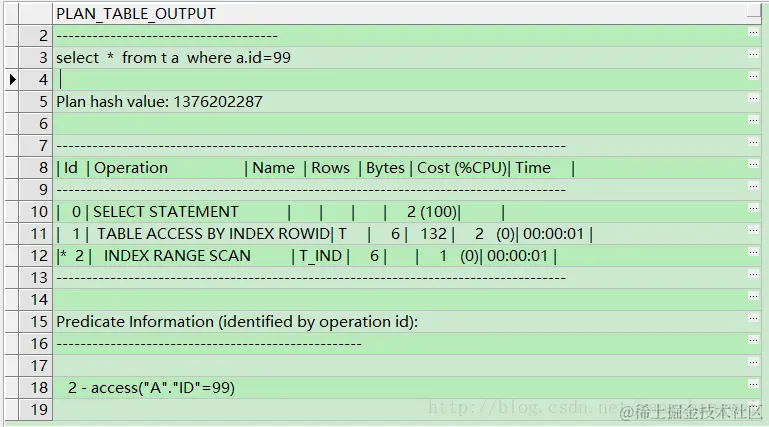The width and height of the screenshot is (769, 427).
Task: Open the ellipsis button on row 4
Action: pyautogui.click(x=754, y=76)
